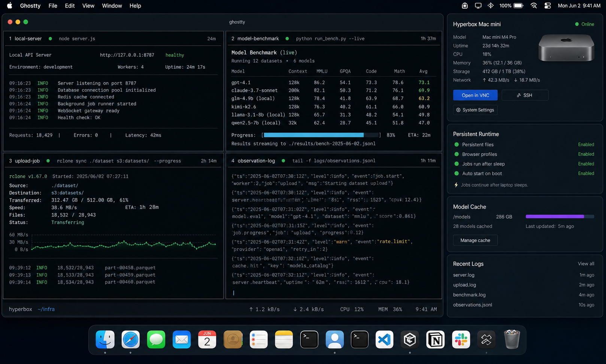Click the Manage cache button
The height and width of the screenshot is (364, 606).
[475, 240]
